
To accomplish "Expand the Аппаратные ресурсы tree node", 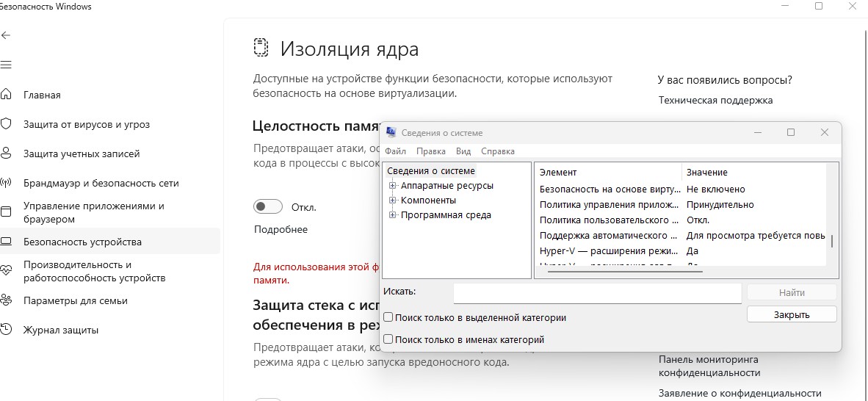I will coord(393,186).
